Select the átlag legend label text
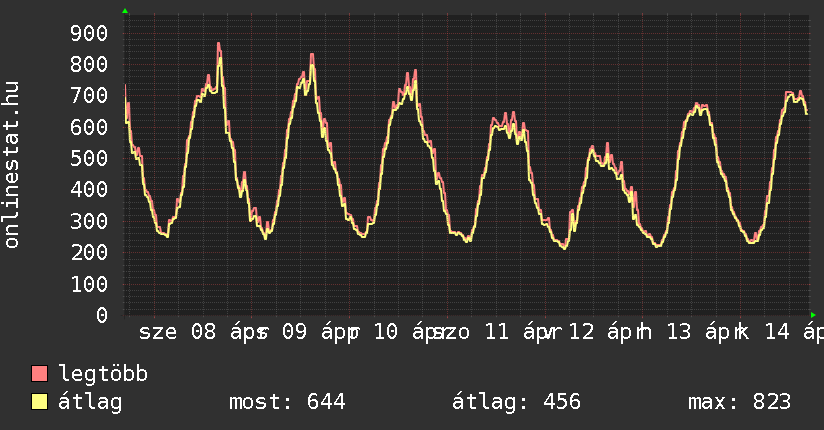824x430 pixels. pyautogui.click(x=90, y=403)
